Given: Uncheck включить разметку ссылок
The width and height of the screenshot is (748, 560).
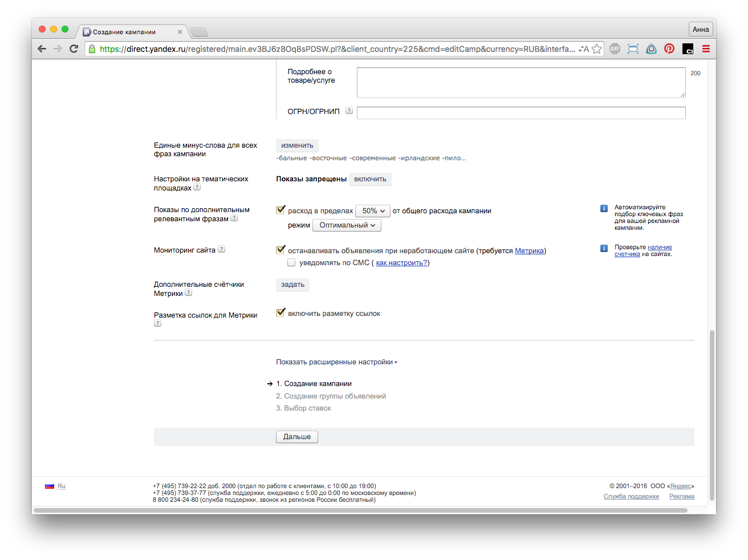Looking at the screenshot, I should coord(280,313).
